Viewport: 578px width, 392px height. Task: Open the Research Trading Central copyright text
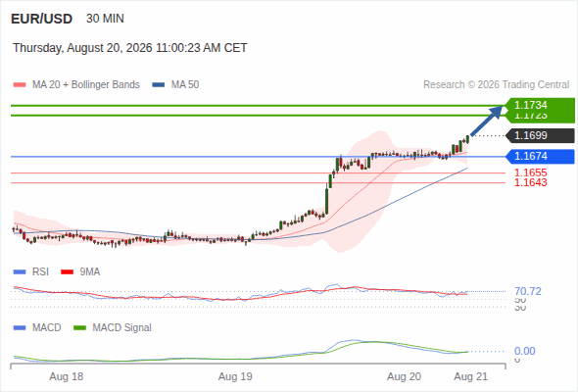coord(496,85)
